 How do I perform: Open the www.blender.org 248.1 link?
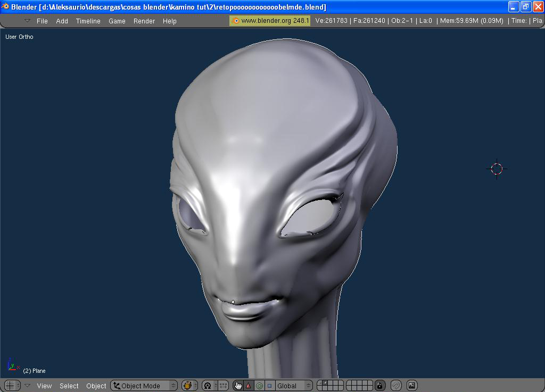pos(270,21)
